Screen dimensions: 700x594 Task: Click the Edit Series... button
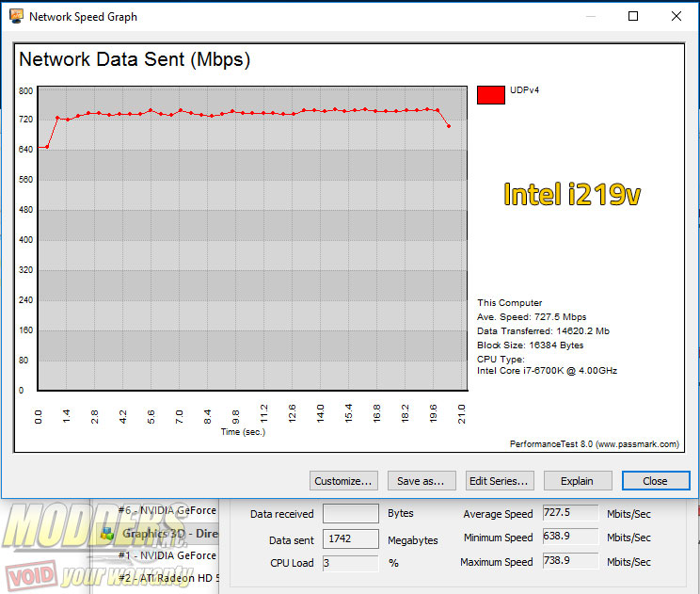pyautogui.click(x=500, y=481)
